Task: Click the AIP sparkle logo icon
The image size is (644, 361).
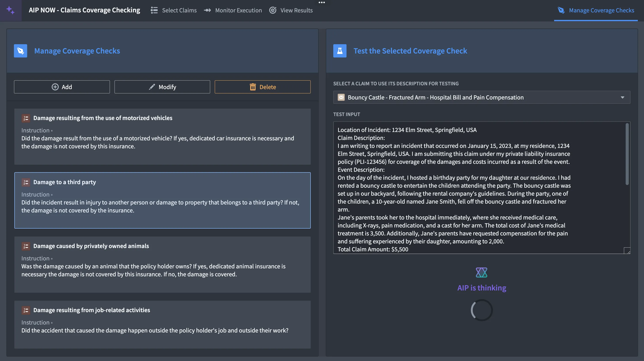Action: pyautogui.click(x=11, y=10)
